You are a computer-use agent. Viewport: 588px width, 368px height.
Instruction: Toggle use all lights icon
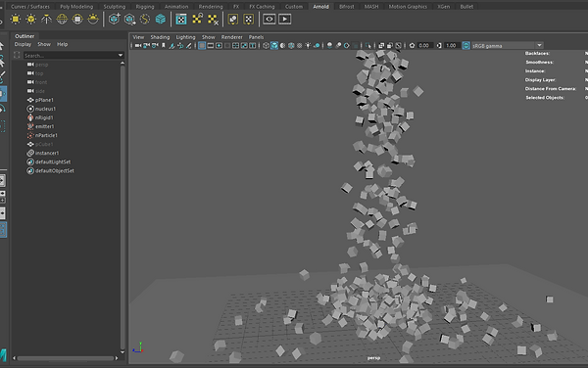point(308,46)
